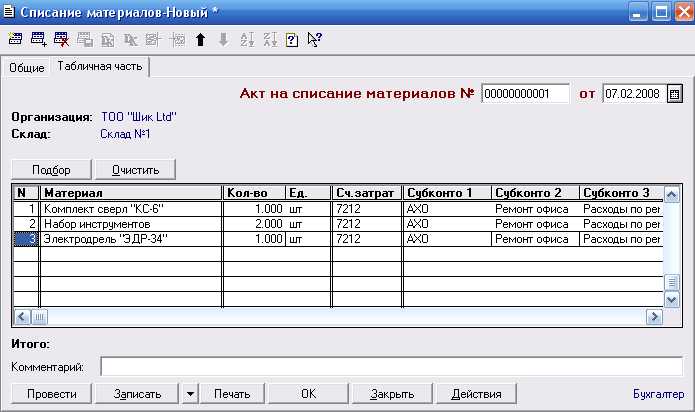695x412 pixels.
Task: Click the context help cursor icon
Action: coord(315,40)
